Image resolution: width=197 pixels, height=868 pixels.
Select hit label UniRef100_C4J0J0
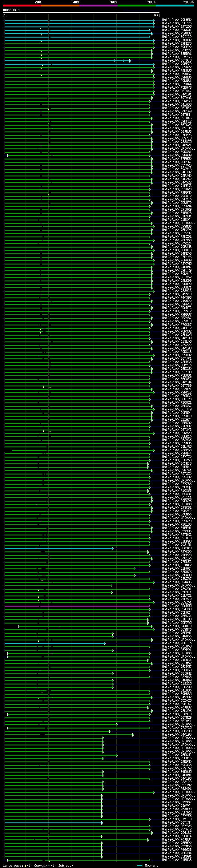click(177, 626)
